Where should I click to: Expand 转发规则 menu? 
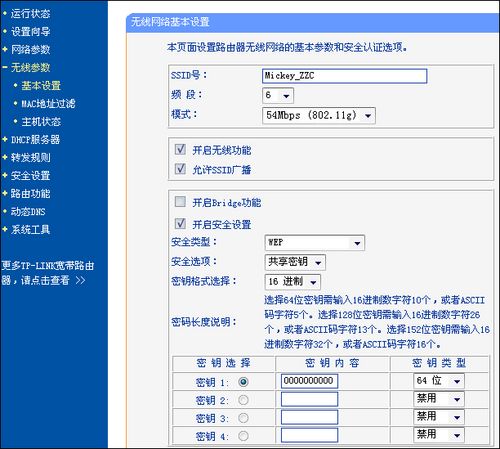pos(30,158)
